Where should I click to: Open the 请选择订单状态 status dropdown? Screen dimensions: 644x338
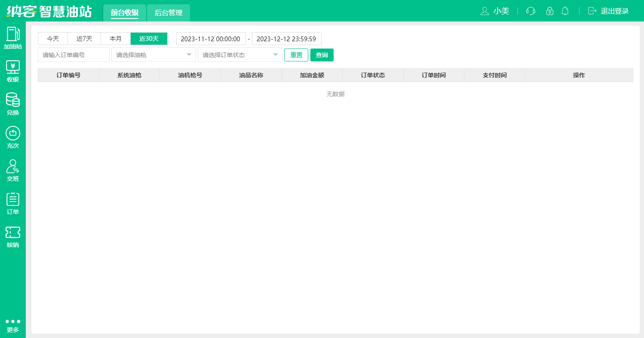(240, 55)
